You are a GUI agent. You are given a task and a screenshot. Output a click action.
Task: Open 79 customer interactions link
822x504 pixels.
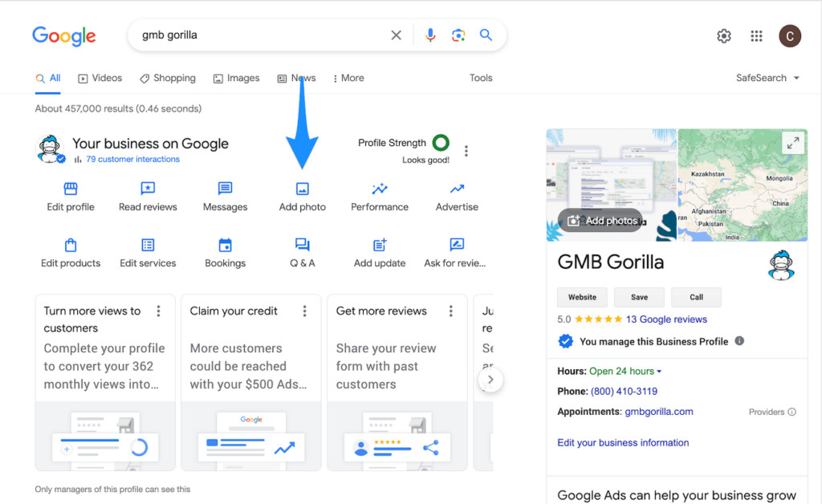(132, 159)
